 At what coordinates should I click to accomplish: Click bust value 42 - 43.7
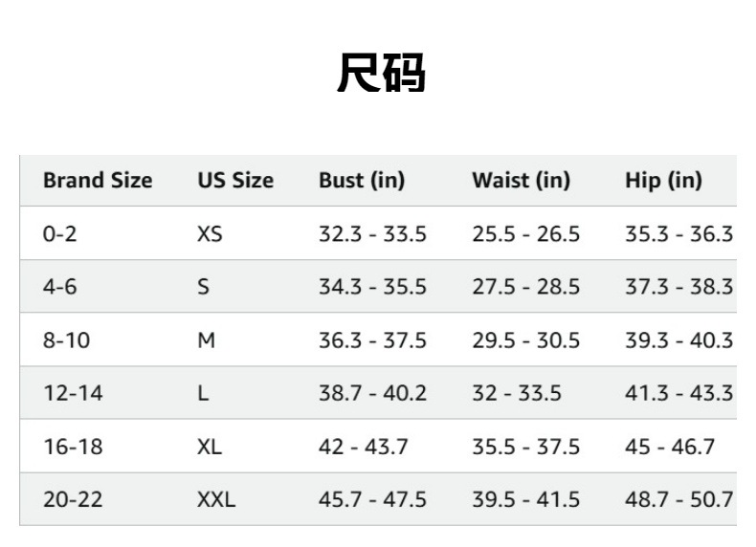pos(364,447)
